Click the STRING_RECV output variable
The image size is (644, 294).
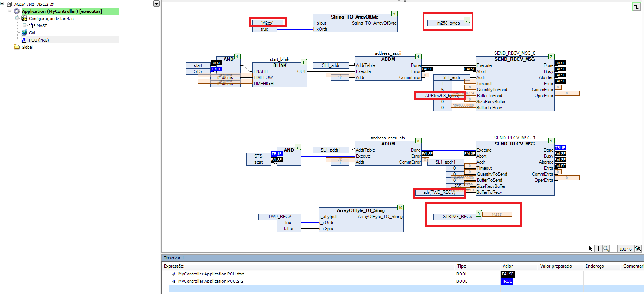pos(458,217)
